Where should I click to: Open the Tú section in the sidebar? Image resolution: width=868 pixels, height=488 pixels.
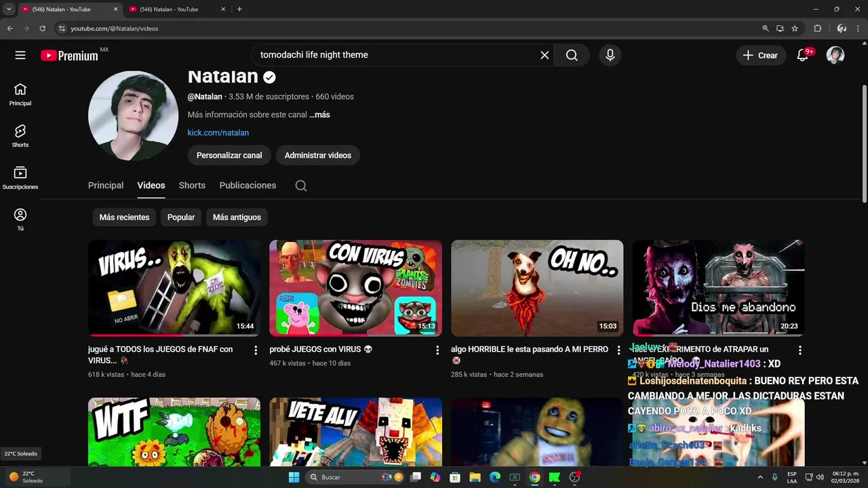(x=20, y=220)
